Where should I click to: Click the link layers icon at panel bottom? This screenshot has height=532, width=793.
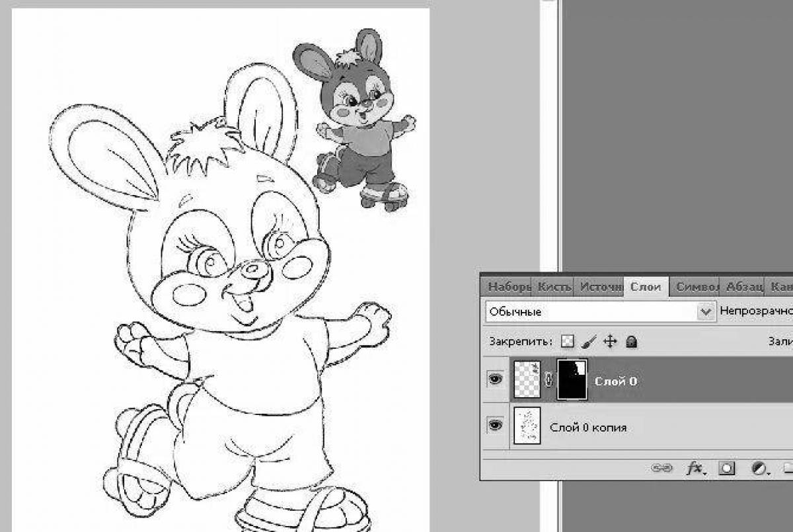(661, 468)
